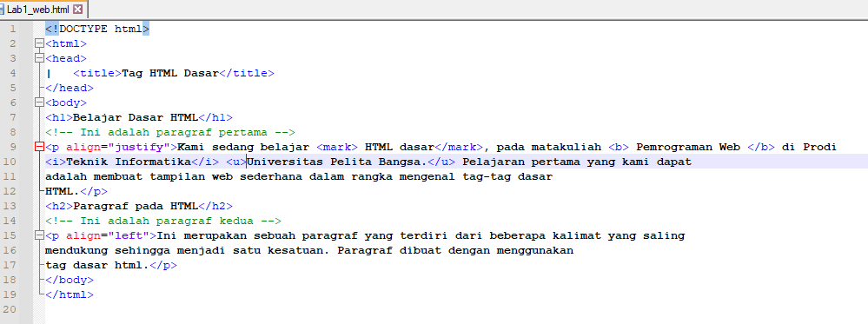Click the closing </html> tag

[70, 294]
